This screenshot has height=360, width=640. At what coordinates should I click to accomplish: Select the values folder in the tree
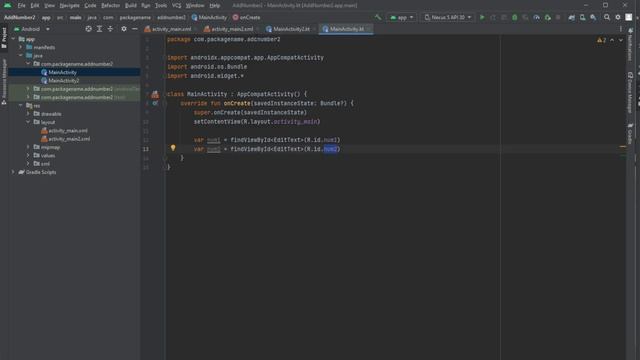pos(48,156)
